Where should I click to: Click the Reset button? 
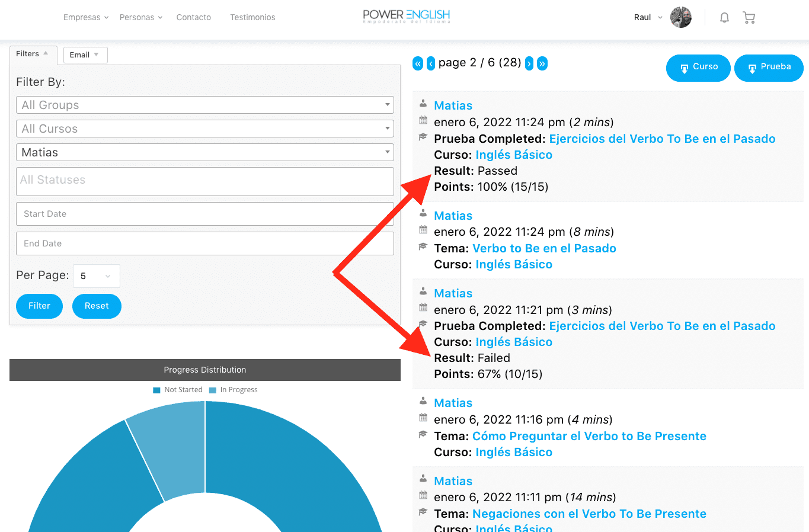click(x=97, y=306)
